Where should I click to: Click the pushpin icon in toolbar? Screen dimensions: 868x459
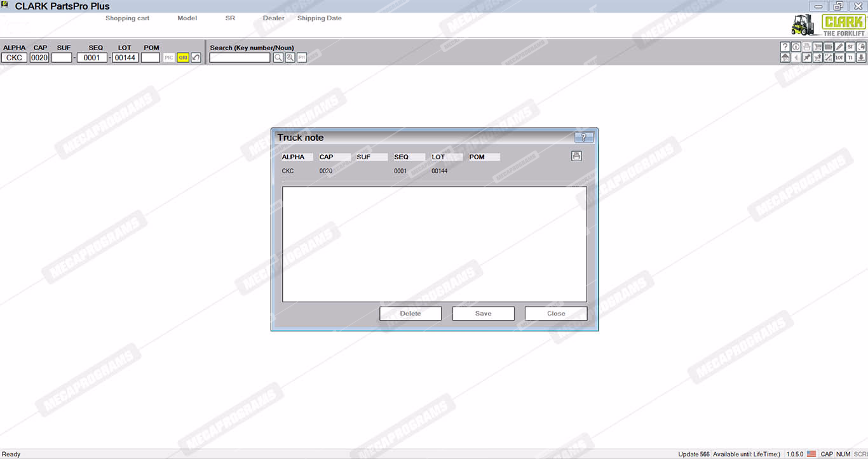pyautogui.click(x=806, y=58)
